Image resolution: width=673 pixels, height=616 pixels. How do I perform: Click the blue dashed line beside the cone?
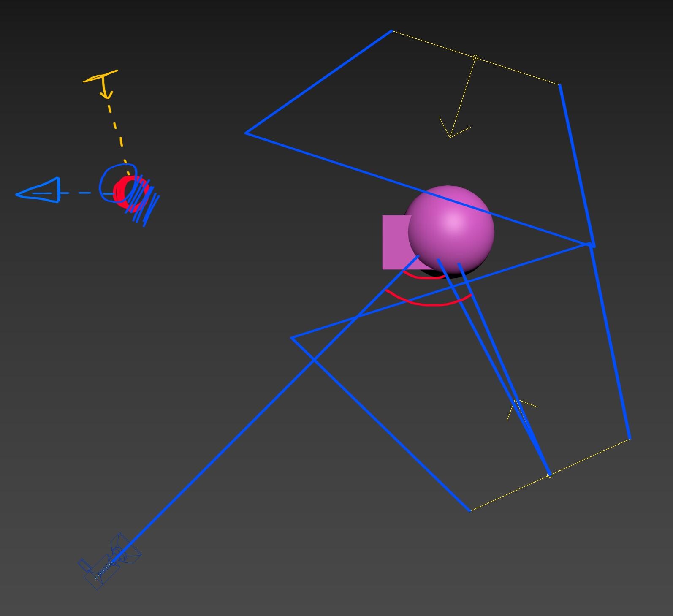click(x=81, y=193)
